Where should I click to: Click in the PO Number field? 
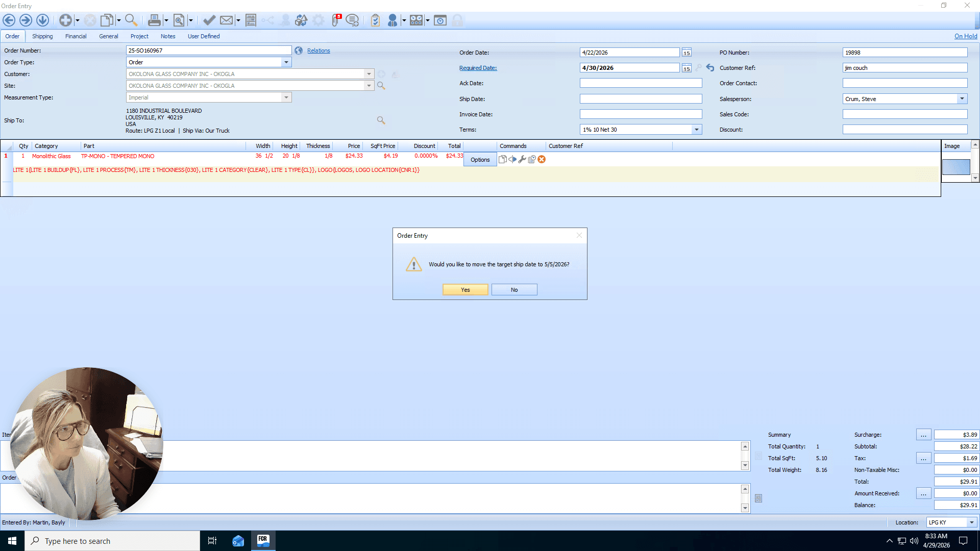coord(905,53)
